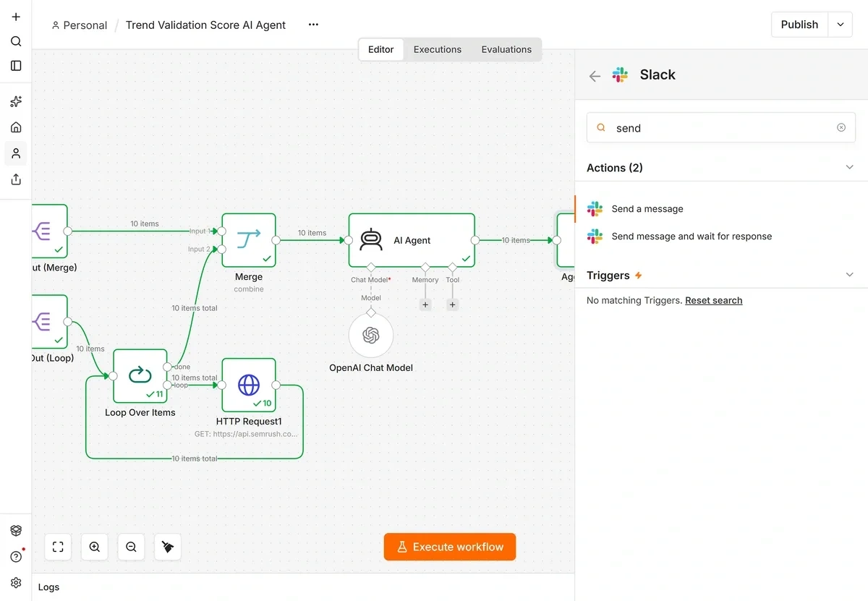This screenshot has height=601, width=868.
Task: Click the Execute workflow button
Action: pyautogui.click(x=450, y=547)
